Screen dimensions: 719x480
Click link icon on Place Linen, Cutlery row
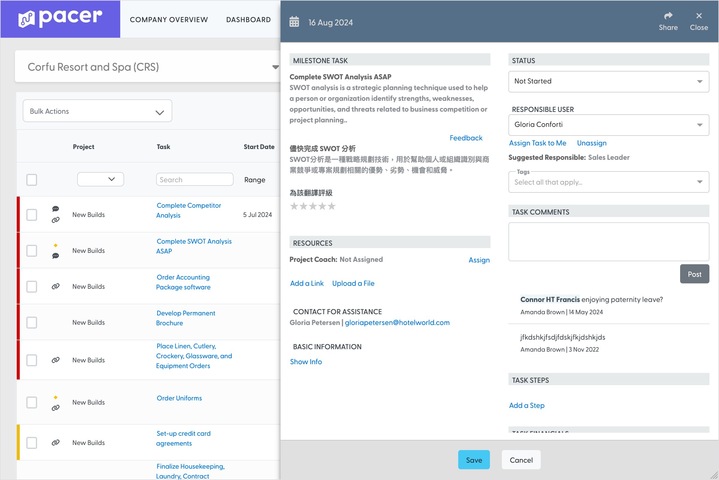(x=55, y=360)
